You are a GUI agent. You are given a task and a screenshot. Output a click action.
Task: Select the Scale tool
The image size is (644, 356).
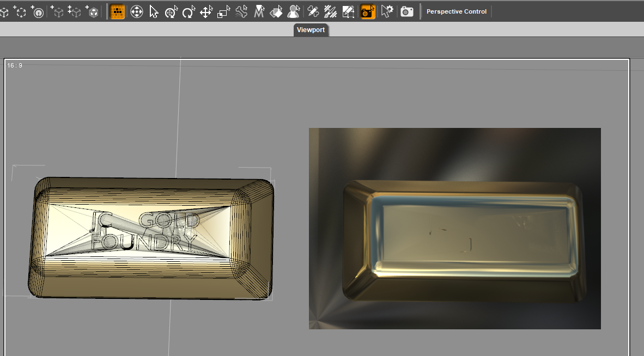[223, 12]
